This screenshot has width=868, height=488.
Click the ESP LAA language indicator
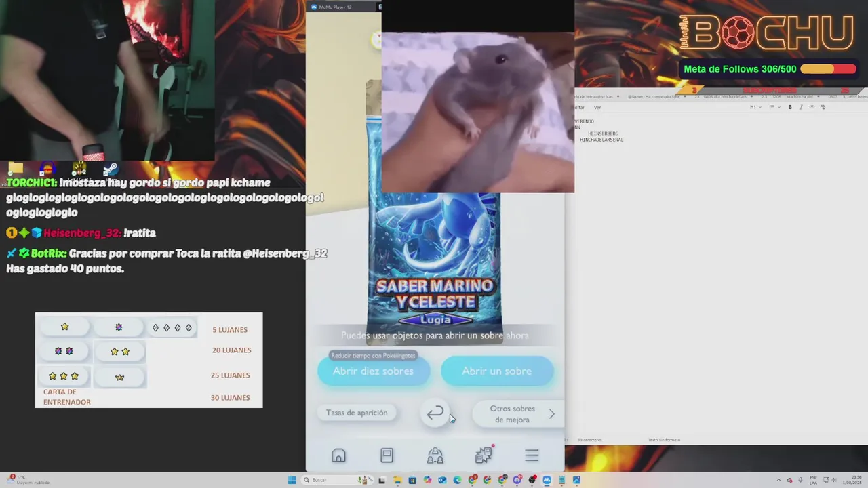click(813, 480)
